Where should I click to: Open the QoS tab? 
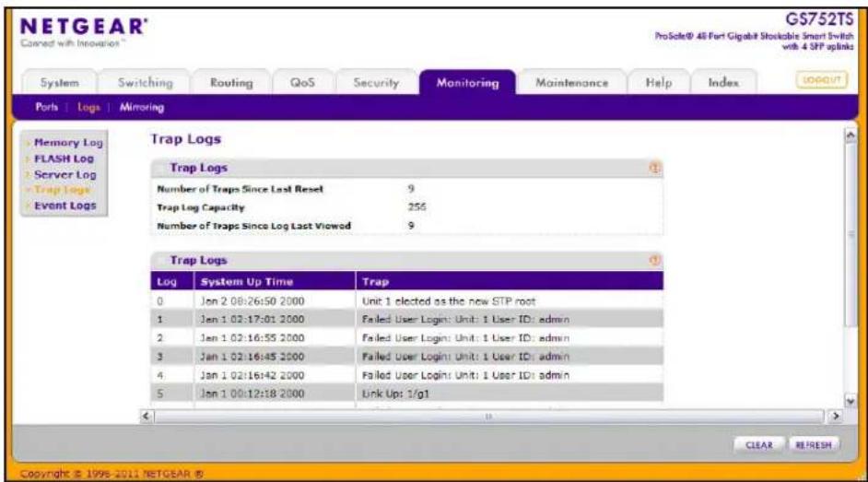[x=303, y=82]
